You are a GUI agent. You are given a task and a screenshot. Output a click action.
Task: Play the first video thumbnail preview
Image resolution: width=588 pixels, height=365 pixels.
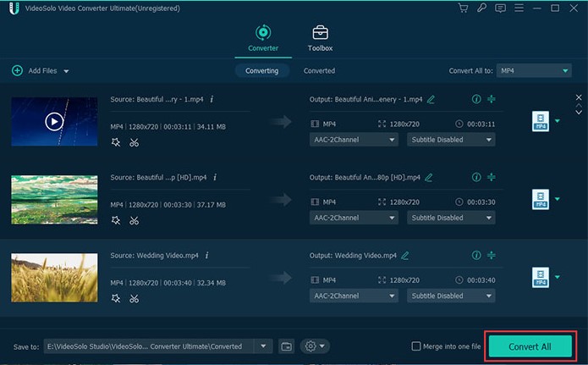pos(53,121)
